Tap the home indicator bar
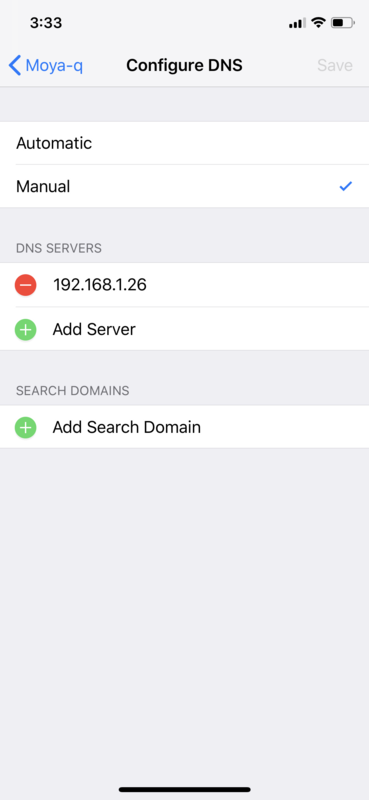The image size is (369, 800). 184,789
